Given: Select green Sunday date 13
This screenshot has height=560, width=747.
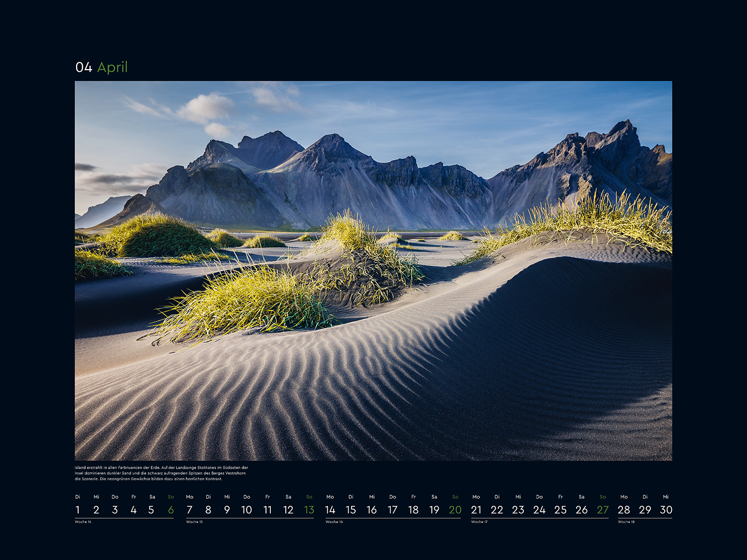Looking at the screenshot, I should pyautogui.click(x=309, y=510).
